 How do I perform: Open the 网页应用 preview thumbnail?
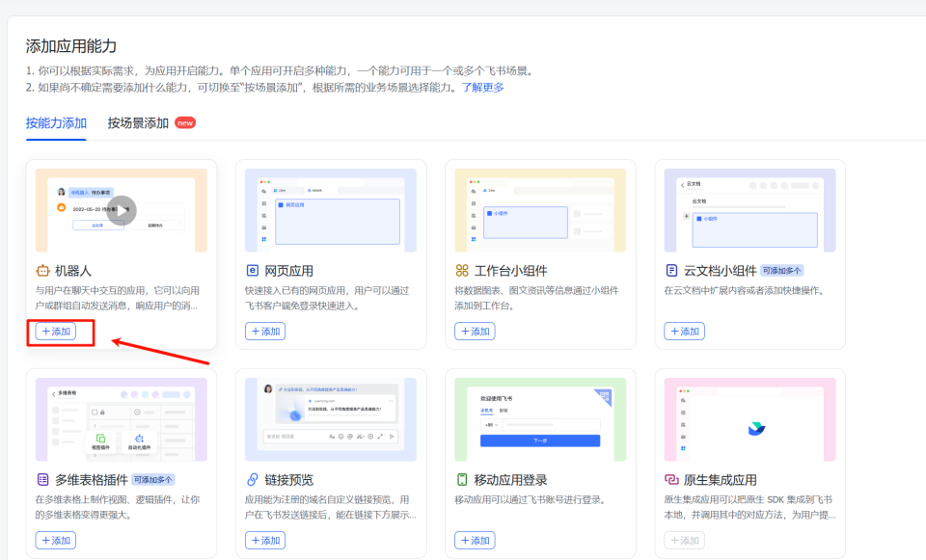[x=331, y=211]
